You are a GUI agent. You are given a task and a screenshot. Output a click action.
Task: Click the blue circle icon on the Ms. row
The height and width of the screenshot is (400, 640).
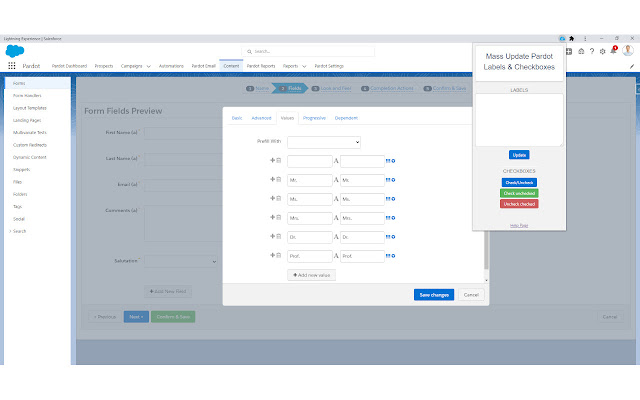[393, 199]
